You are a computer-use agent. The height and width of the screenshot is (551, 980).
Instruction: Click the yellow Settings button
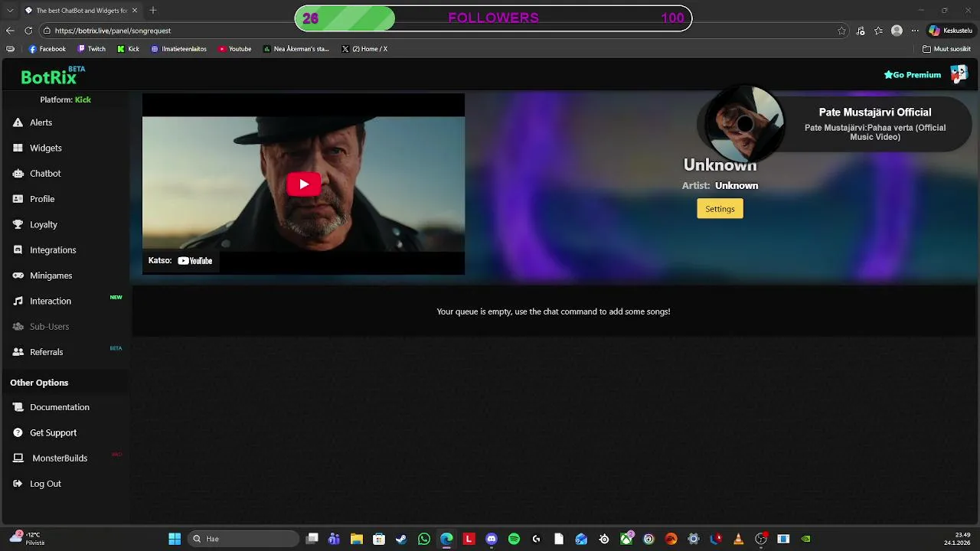coord(720,209)
